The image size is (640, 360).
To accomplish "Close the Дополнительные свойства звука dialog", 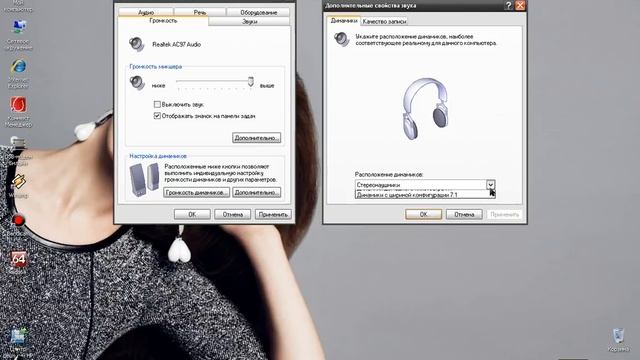I will click(x=520, y=5).
